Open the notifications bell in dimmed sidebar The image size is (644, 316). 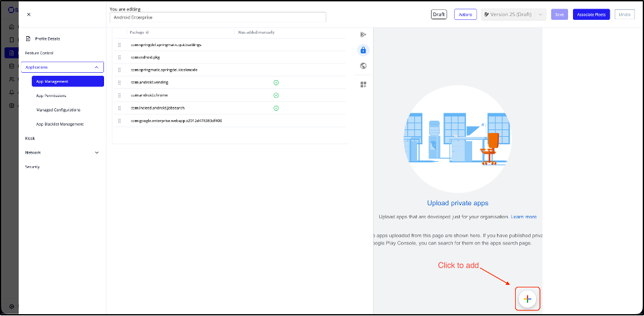point(11,92)
